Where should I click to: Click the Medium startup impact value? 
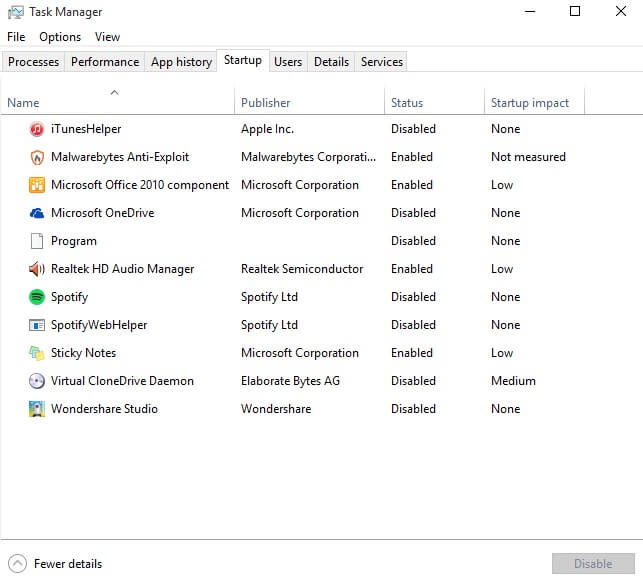[x=513, y=381]
